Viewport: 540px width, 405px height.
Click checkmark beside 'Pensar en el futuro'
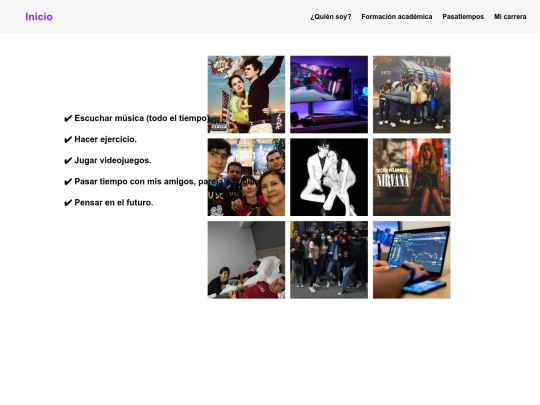pyautogui.click(x=68, y=203)
